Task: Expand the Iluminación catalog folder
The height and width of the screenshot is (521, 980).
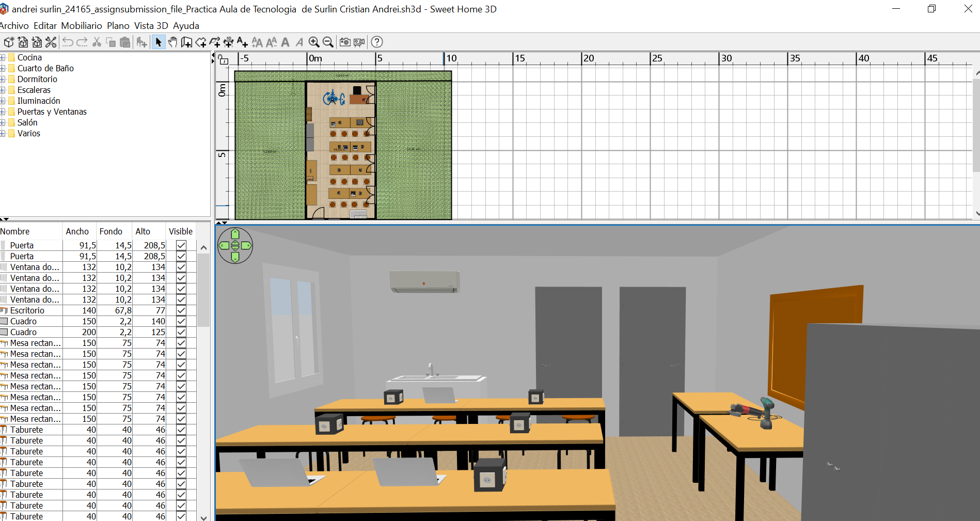Action: 3,101
